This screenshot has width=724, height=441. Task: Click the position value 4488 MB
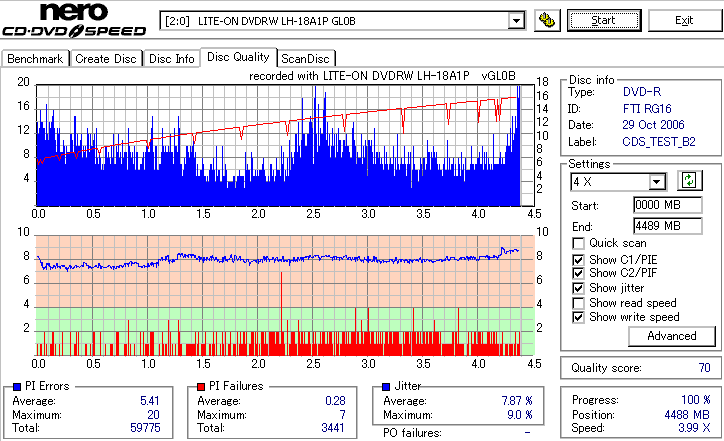[x=688, y=415]
